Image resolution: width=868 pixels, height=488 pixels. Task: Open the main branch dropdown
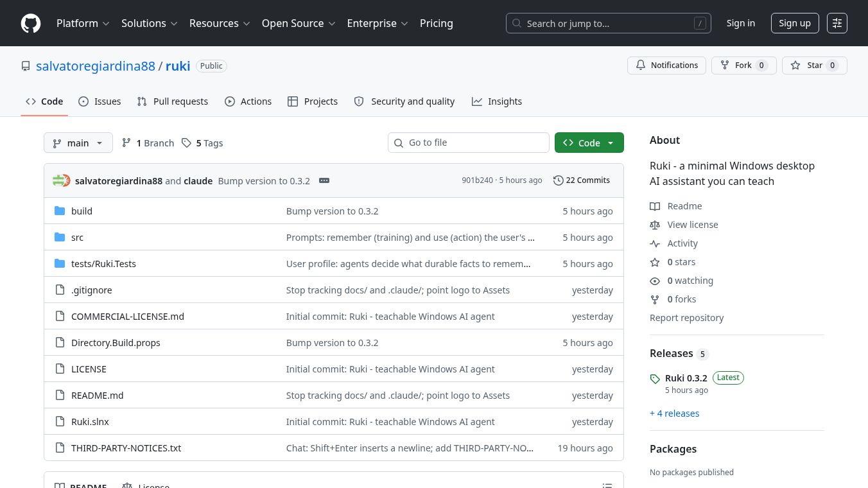(x=78, y=143)
